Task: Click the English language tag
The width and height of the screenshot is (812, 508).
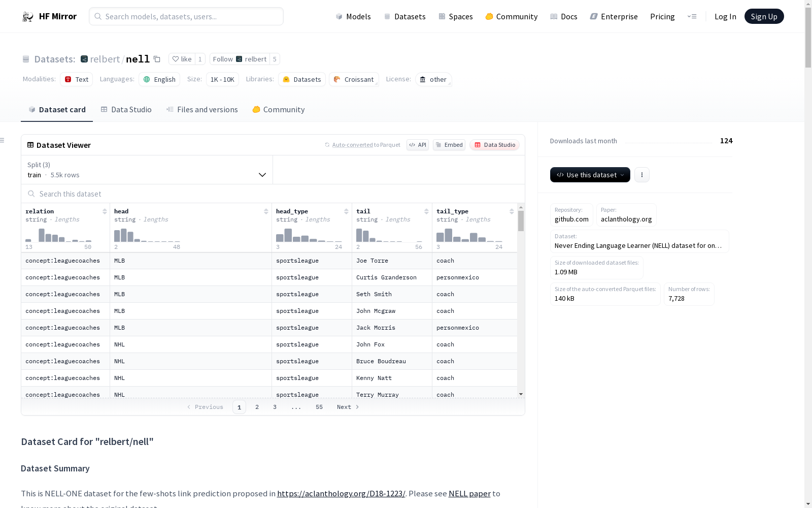Action: click(x=159, y=79)
